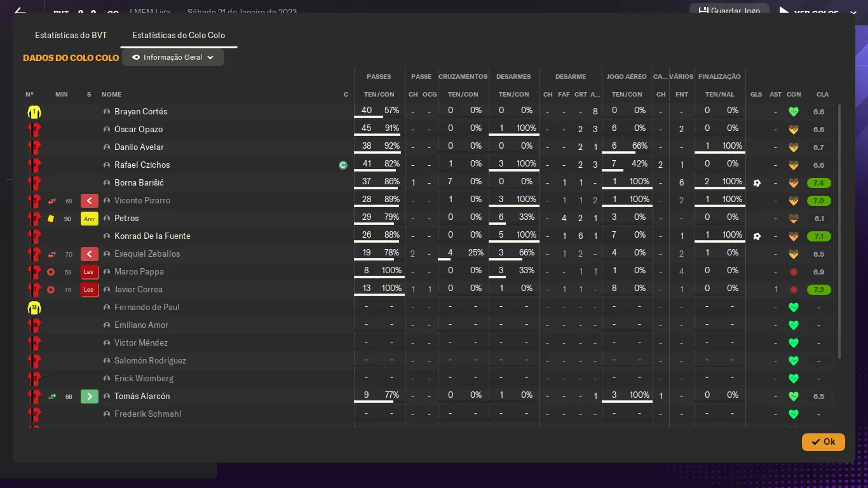
Task: Click Petros yellow card icon
Action: click(51, 219)
